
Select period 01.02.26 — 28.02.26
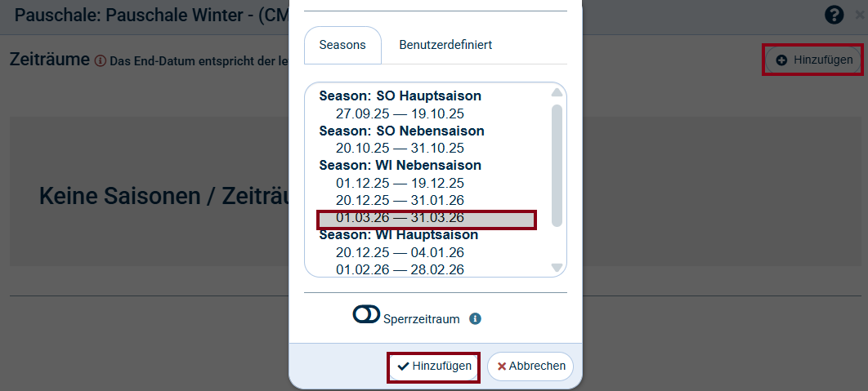[400, 269]
